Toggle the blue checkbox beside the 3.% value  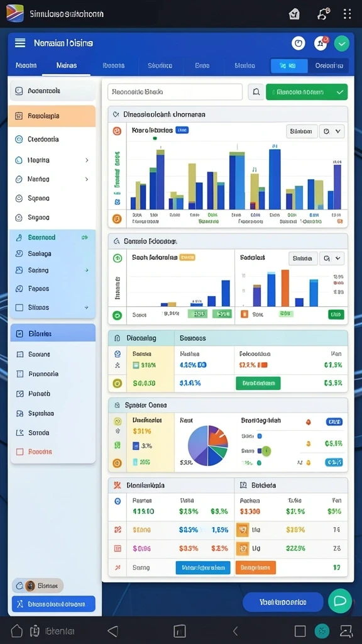tap(136, 446)
